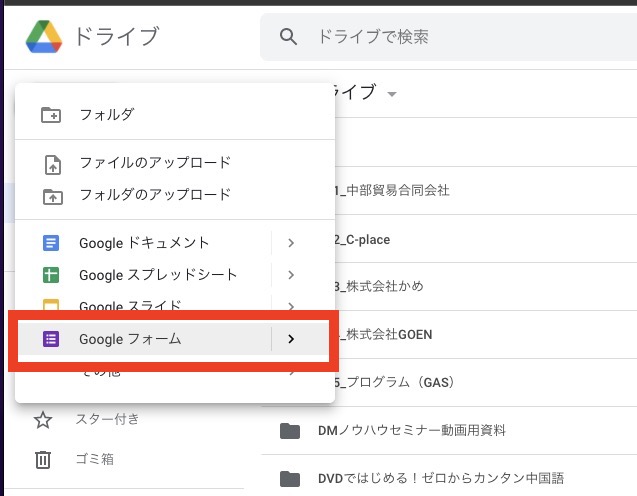This screenshot has height=496, width=637.
Task: Click the blue Google Docs icon
Action: click(51, 243)
